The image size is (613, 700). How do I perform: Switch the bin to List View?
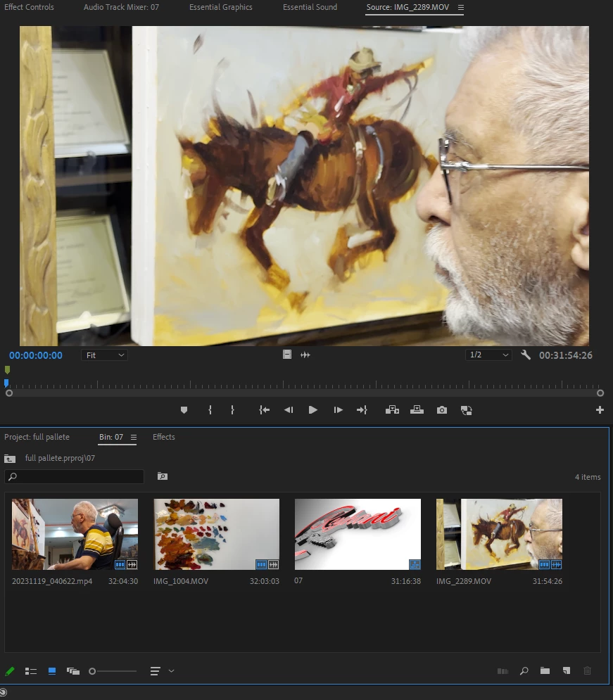31,671
